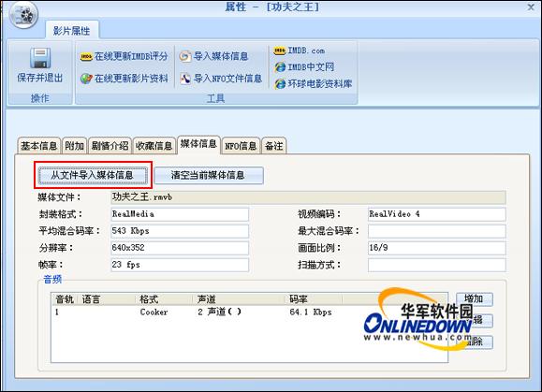
Task: Click the save and exit floppy disk icon
Action: click(x=39, y=58)
